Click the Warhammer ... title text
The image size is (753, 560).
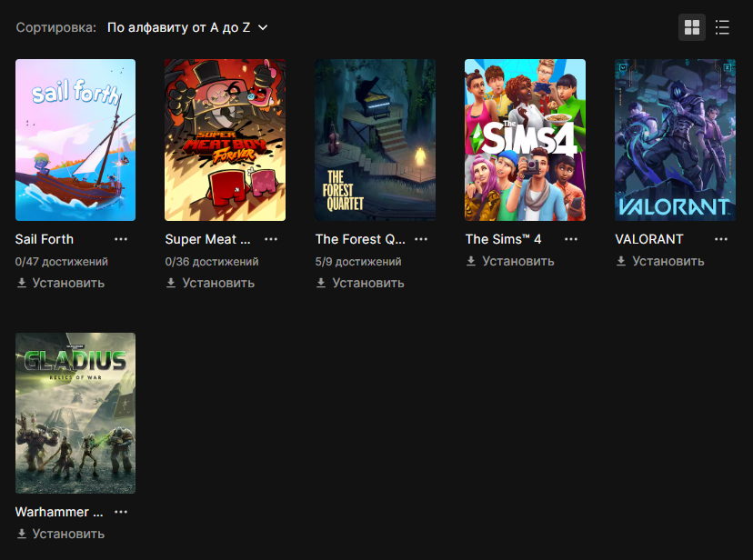pyautogui.click(x=59, y=512)
